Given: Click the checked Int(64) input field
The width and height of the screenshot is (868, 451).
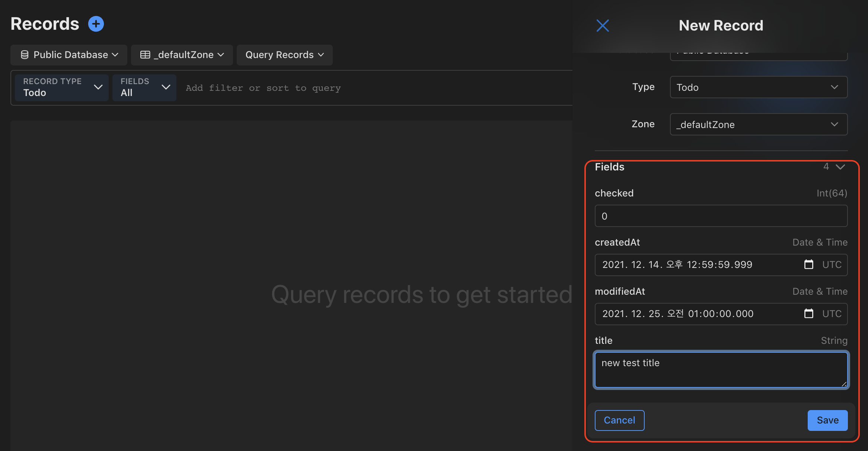Looking at the screenshot, I should 721,216.
